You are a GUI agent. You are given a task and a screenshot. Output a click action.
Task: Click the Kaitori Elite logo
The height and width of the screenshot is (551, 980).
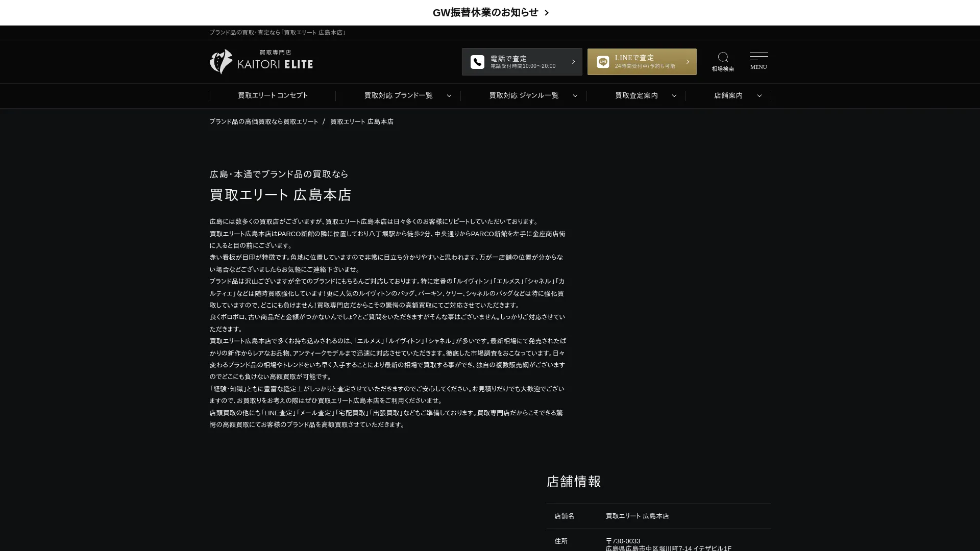[261, 62]
